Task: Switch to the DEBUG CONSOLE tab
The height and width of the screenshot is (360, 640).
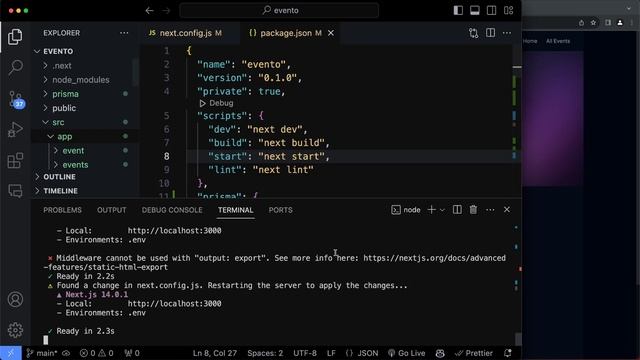Action: pyautogui.click(x=172, y=210)
